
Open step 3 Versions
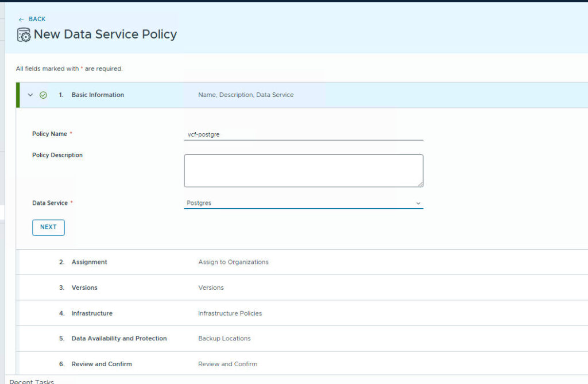(84, 288)
